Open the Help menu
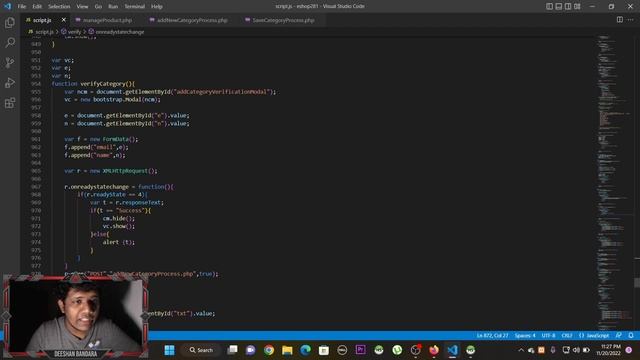 pos(157,7)
